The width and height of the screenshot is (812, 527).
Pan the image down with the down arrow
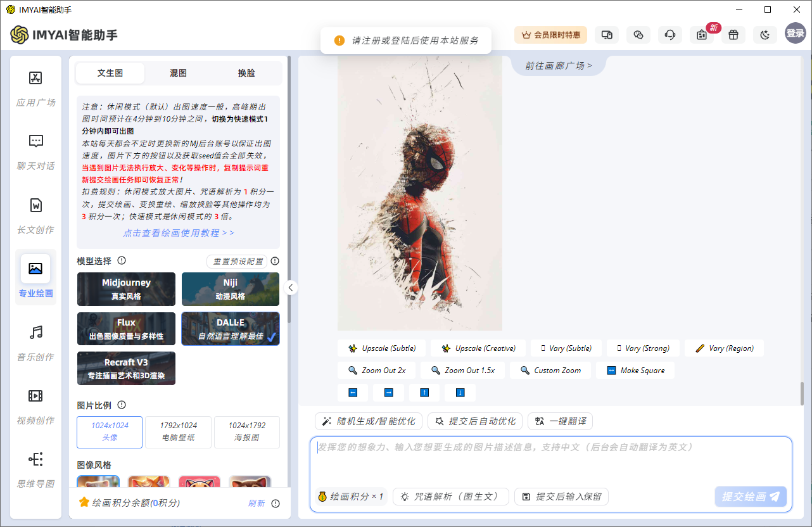tap(460, 393)
